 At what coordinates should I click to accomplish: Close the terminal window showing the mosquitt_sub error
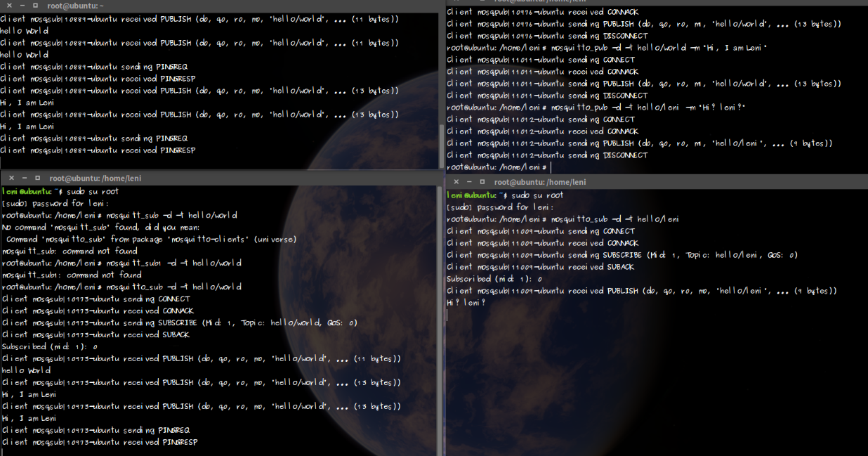point(11,178)
